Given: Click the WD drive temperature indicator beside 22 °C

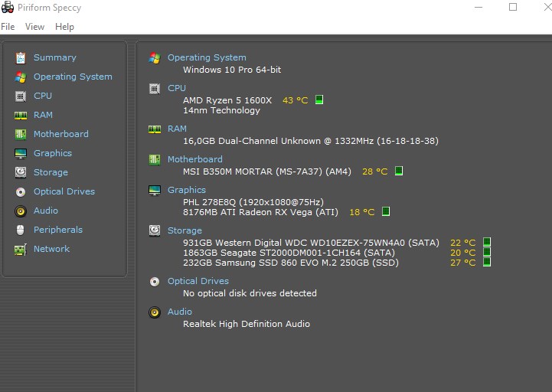Looking at the screenshot, I should click(x=487, y=242).
